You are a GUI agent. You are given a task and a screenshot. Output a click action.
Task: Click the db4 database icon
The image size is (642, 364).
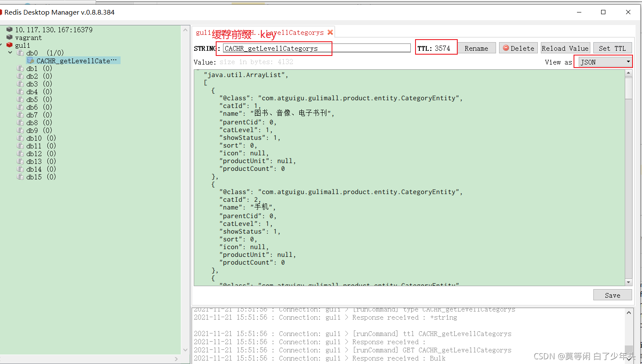click(20, 92)
